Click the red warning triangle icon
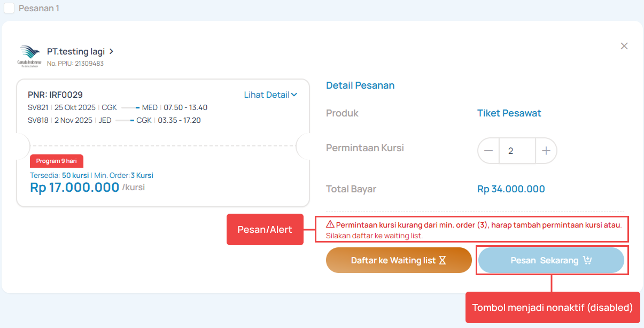This screenshot has height=328, width=644. [330, 224]
